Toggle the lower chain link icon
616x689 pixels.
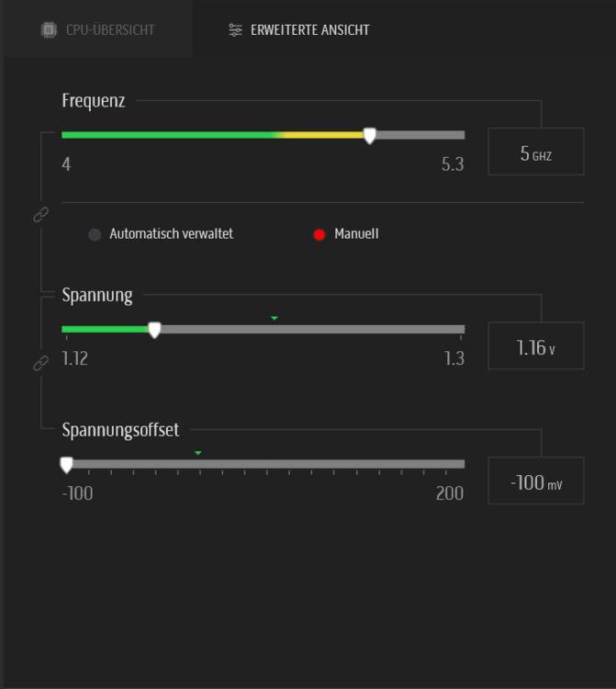pyautogui.click(x=40, y=364)
